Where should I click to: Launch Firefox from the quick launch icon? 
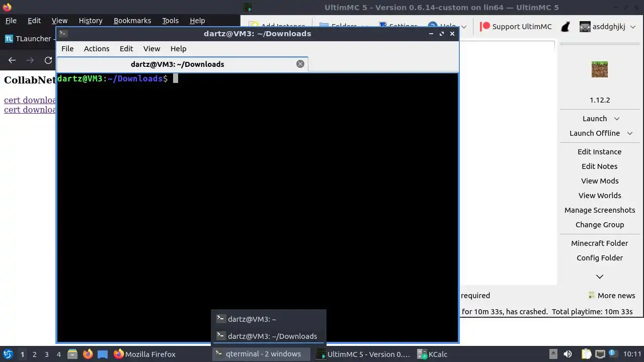(x=88, y=354)
